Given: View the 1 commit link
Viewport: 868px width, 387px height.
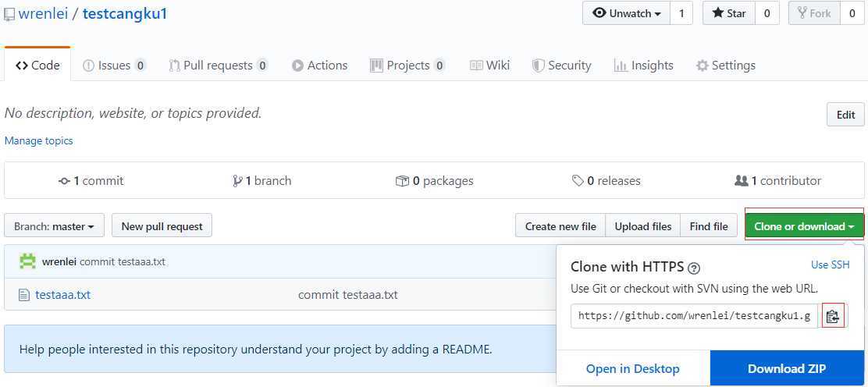Looking at the screenshot, I should 91,180.
